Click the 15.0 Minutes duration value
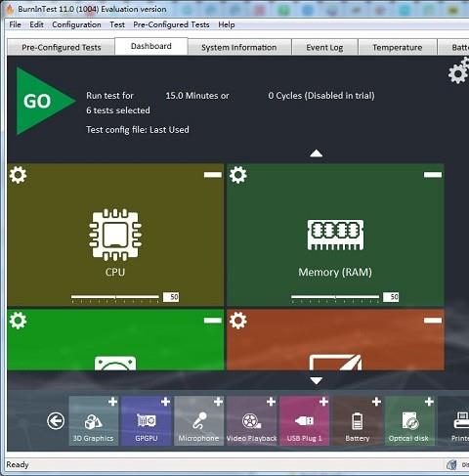 (x=197, y=96)
